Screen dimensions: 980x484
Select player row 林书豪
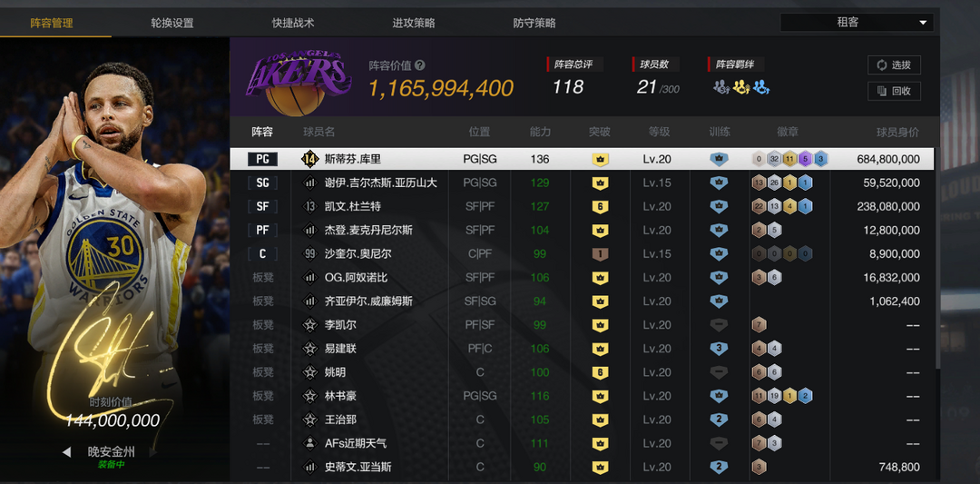coord(582,396)
